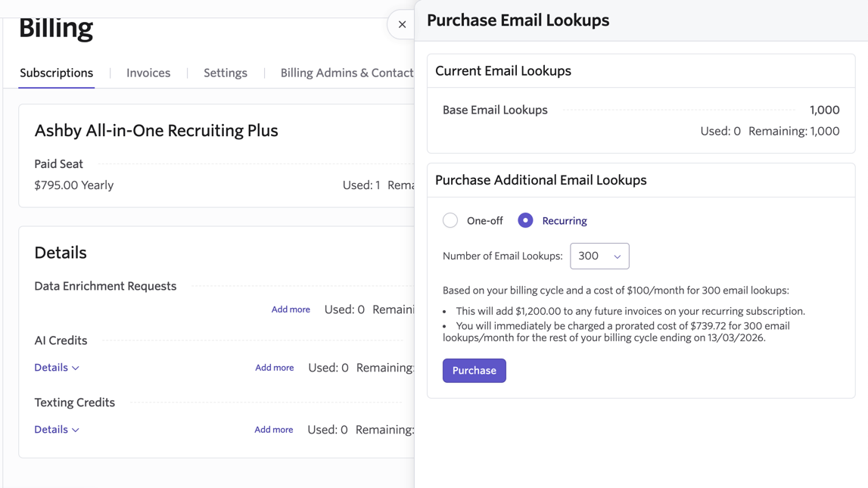Viewport: 868px width, 488px height.
Task: Open the Number of Email Lookups dropdown
Action: point(599,256)
